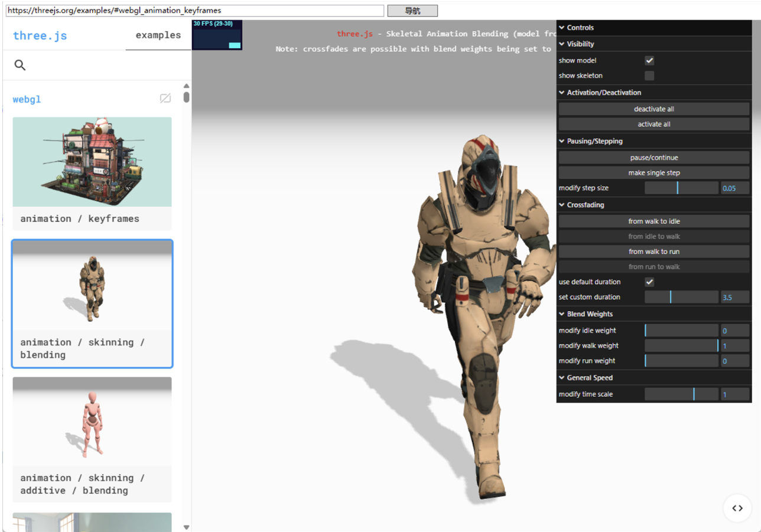Click make single step button
This screenshot has width=761, height=532.
(654, 173)
